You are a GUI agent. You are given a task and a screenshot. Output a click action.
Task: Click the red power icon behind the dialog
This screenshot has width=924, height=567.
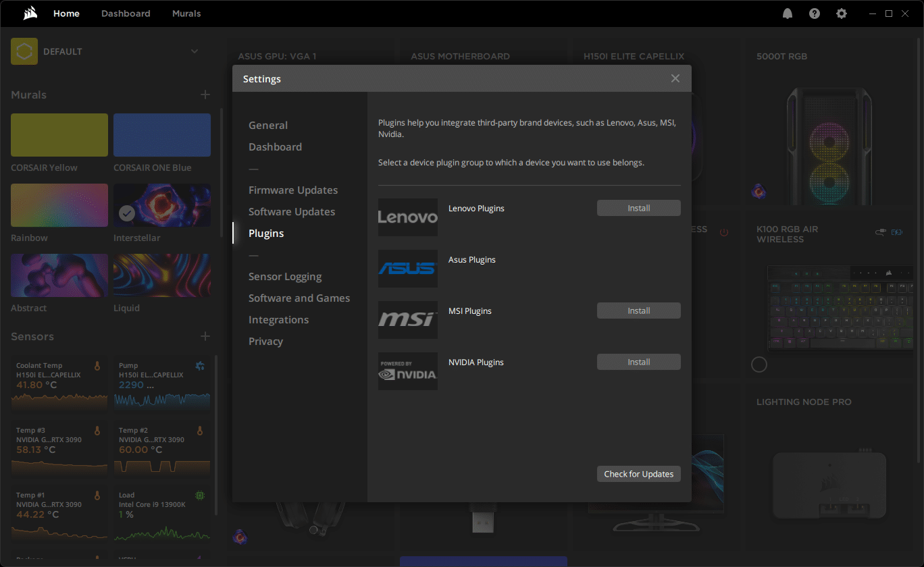(724, 232)
